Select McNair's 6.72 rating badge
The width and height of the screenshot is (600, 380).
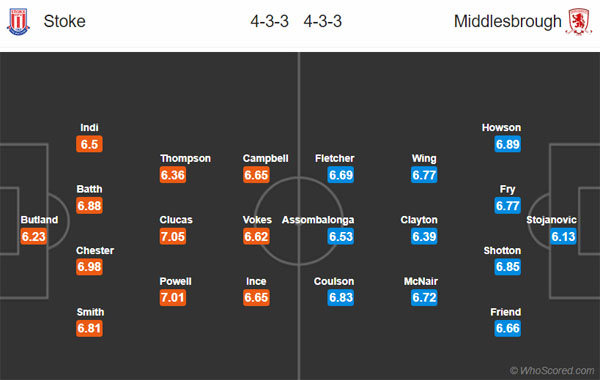coord(424,297)
